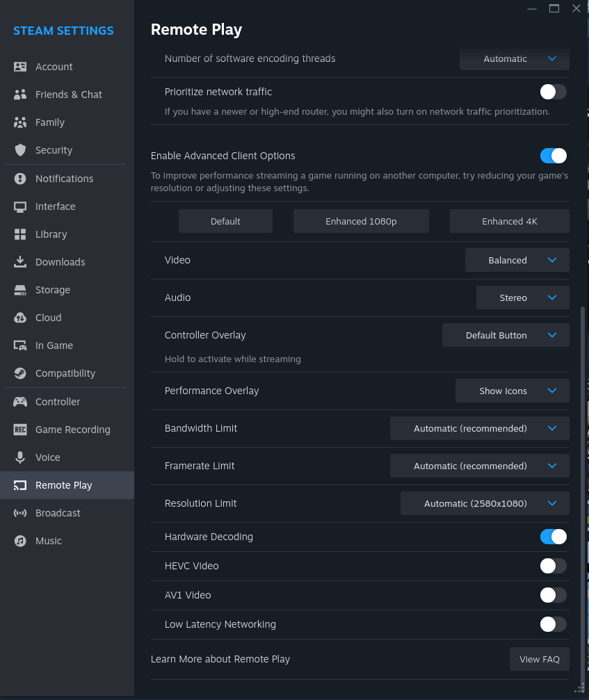Click the Controller gamepad icon
This screenshot has width=589, height=700.
click(20, 402)
